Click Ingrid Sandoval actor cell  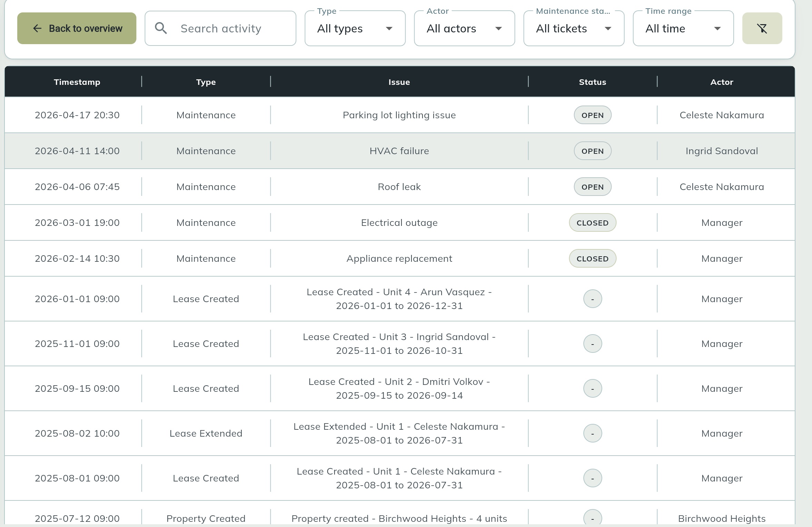[722, 151]
